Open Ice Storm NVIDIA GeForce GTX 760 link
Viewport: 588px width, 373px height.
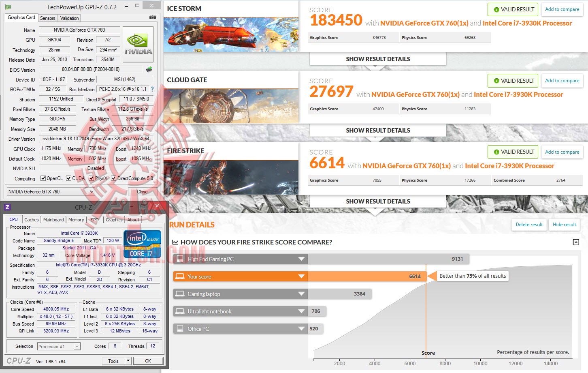(424, 23)
